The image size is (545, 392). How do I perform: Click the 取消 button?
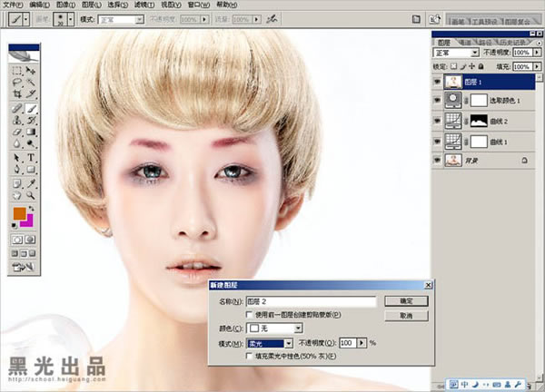pyautogui.click(x=406, y=316)
